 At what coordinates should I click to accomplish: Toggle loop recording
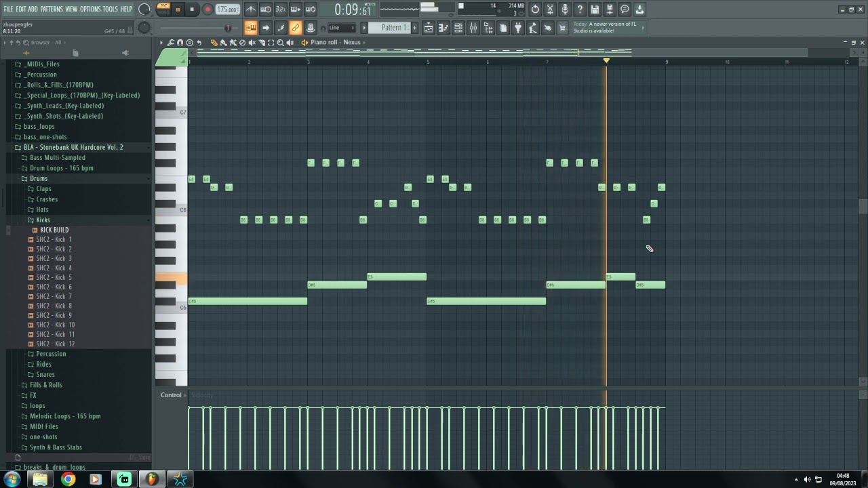(x=311, y=9)
